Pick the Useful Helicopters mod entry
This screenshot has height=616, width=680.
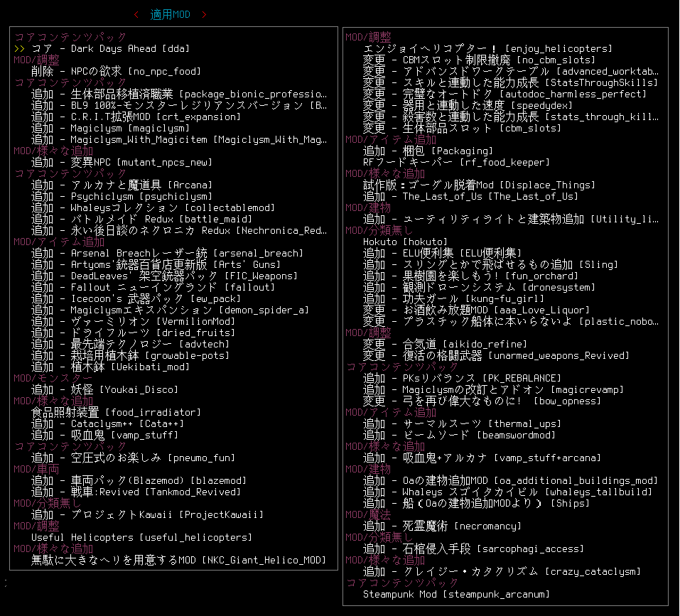(x=141, y=537)
